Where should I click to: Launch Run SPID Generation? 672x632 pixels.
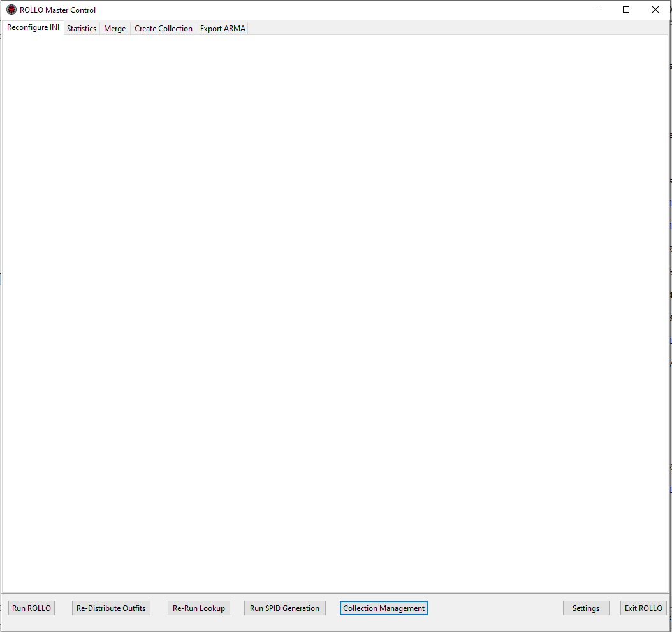[x=284, y=608]
